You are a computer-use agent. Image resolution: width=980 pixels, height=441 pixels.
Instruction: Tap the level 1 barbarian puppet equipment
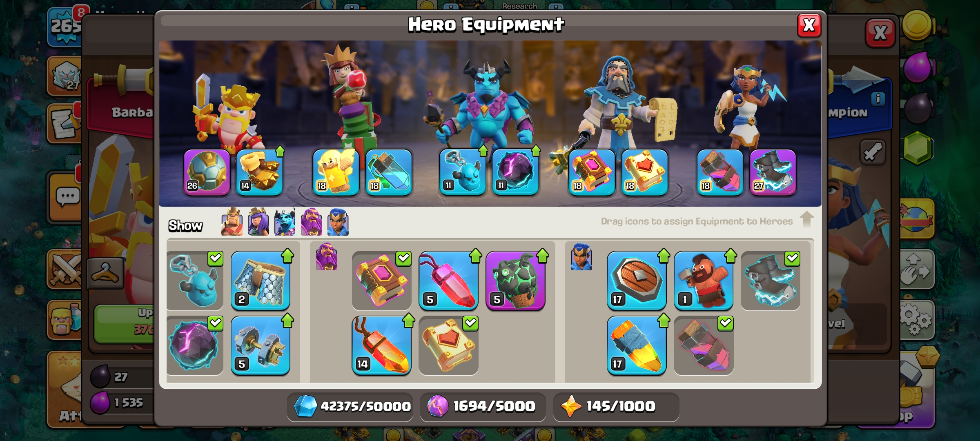(704, 281)
